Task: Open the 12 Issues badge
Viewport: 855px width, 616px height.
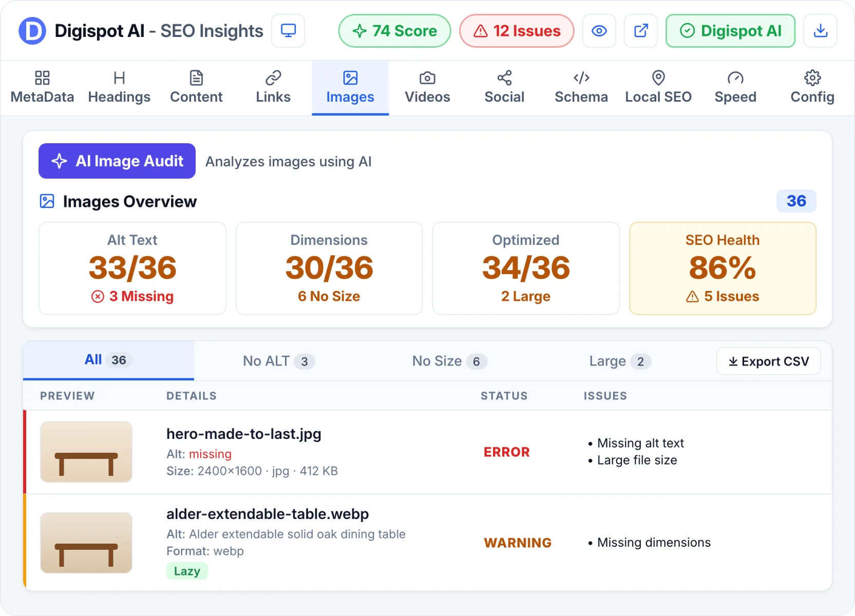Action: [x=517, y=31]
